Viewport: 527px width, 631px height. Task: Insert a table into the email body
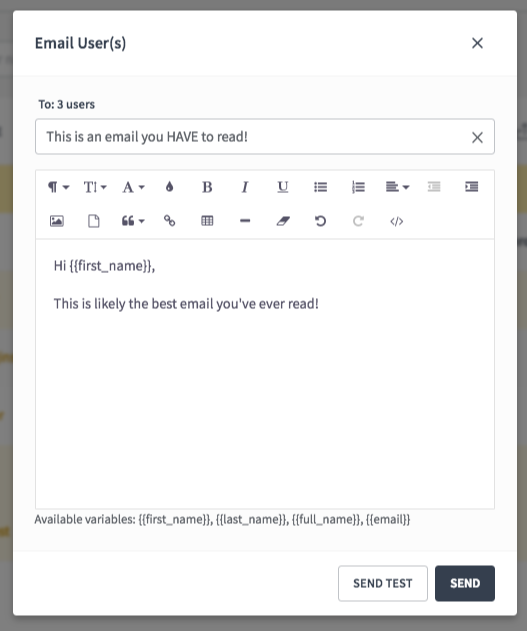click(207, 221)
